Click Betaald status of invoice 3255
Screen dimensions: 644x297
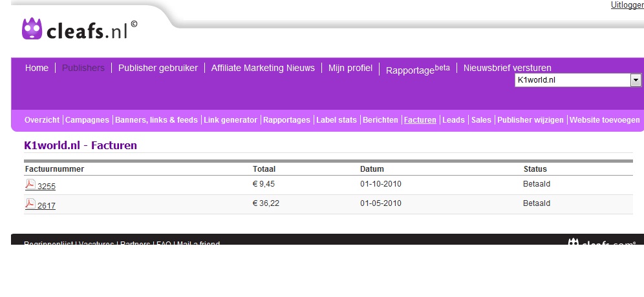click(537, 184)
